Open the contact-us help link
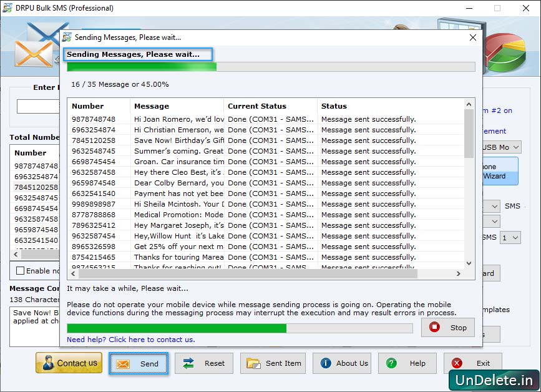Screen dimensions: 541x392 (x=131, y=340)
